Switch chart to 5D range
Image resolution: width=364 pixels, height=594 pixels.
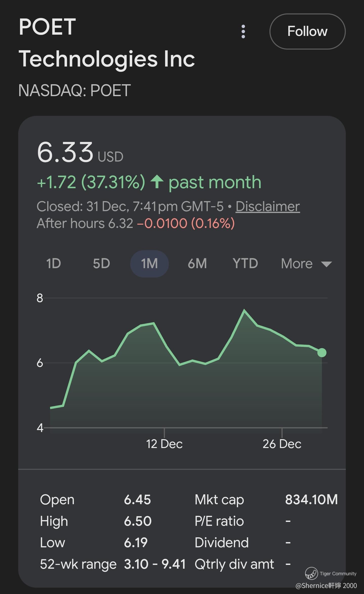[x=101, y=264]
